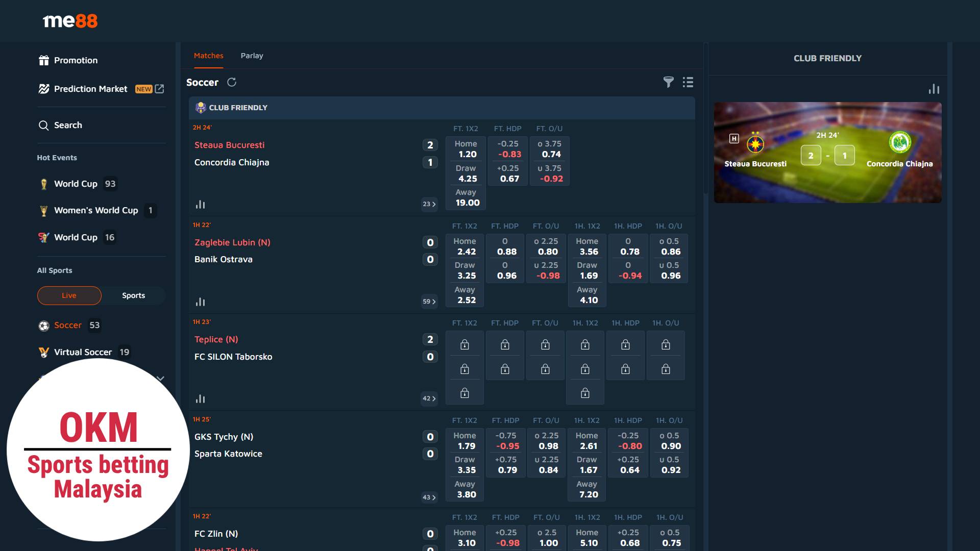Open Promotion page link
Viewport: 980px width, 551px height.
[x=76, y=60]
